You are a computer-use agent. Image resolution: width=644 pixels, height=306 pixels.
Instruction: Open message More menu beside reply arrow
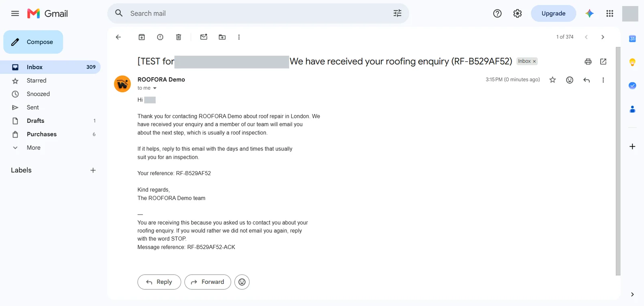tap(603, 80)
